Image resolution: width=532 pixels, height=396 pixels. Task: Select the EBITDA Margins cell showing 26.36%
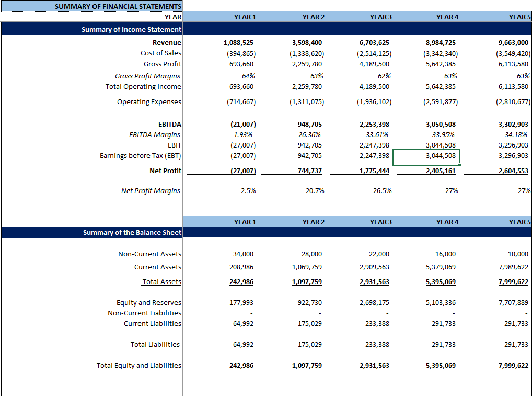tap(308, 135)
